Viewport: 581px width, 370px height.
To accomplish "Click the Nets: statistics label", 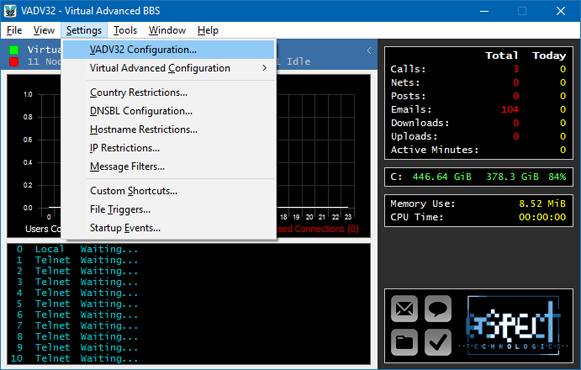I will (x=405, y=82).
